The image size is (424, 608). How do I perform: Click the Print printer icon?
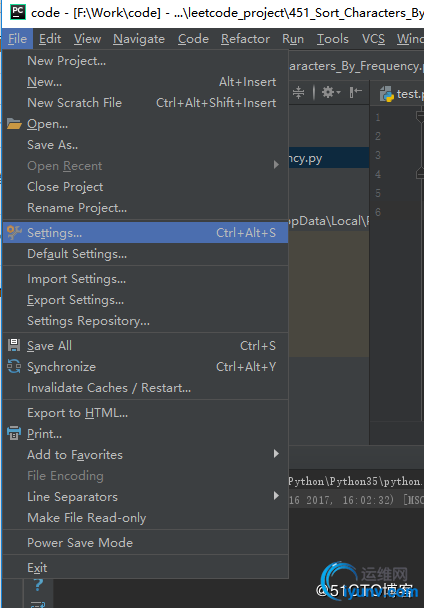coord(14,433)
